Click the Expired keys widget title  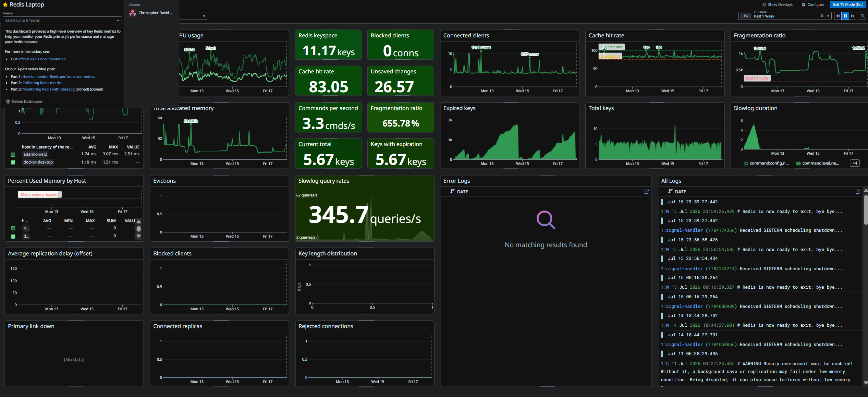[459, 108]
